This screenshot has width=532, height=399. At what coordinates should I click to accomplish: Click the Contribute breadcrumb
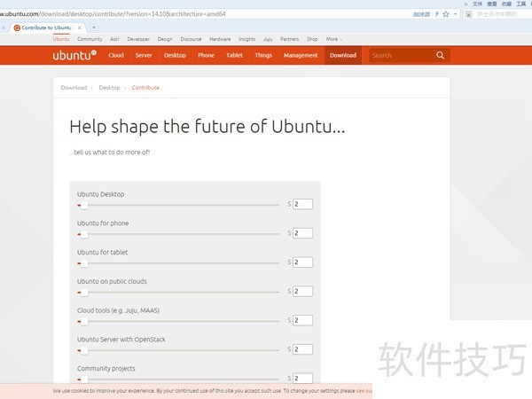(x=145, y=88)
